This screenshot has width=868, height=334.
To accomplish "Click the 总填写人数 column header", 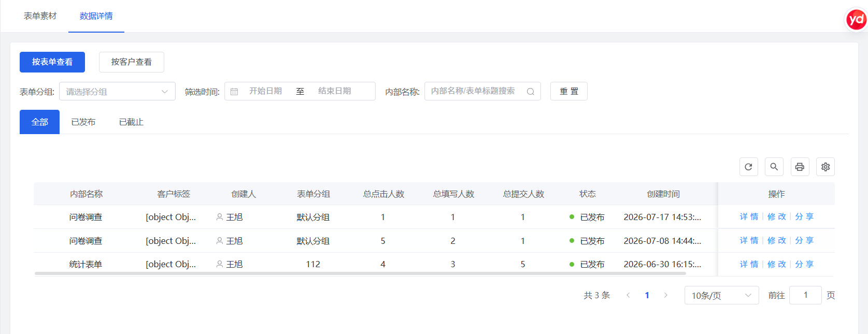I will [453, 194].
